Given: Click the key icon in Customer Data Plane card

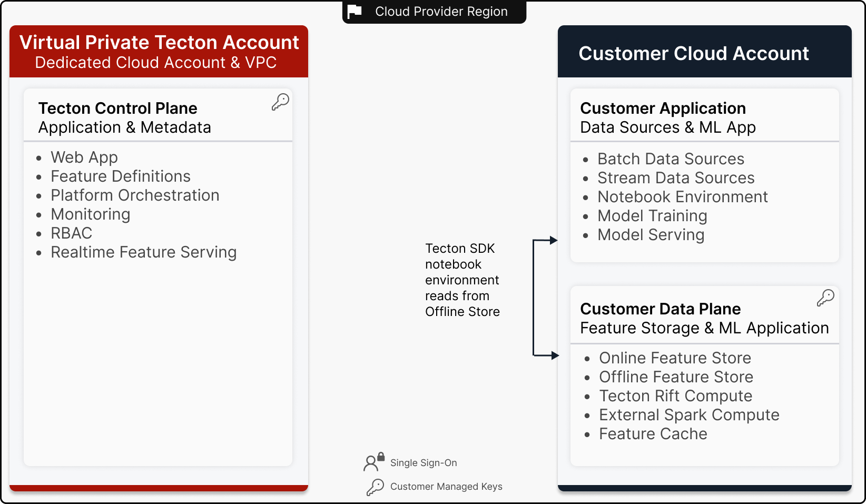Looking at the screenshot, I should [x=825, y=298].
